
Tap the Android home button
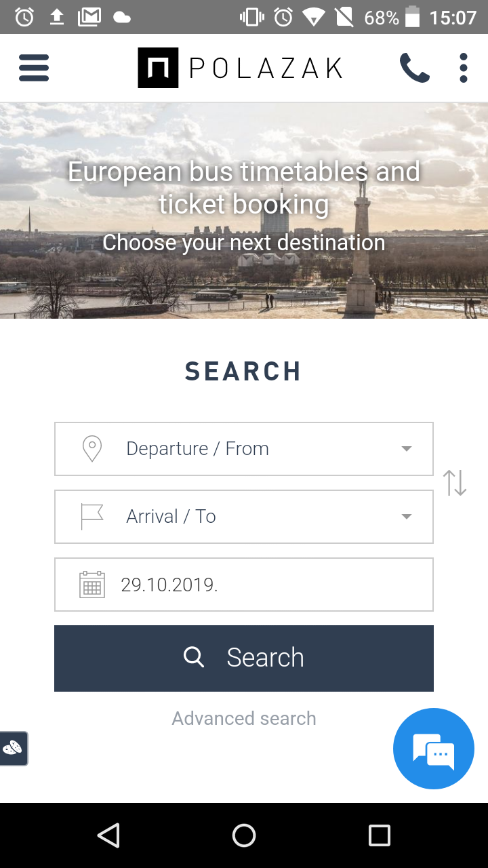(244, 835)
